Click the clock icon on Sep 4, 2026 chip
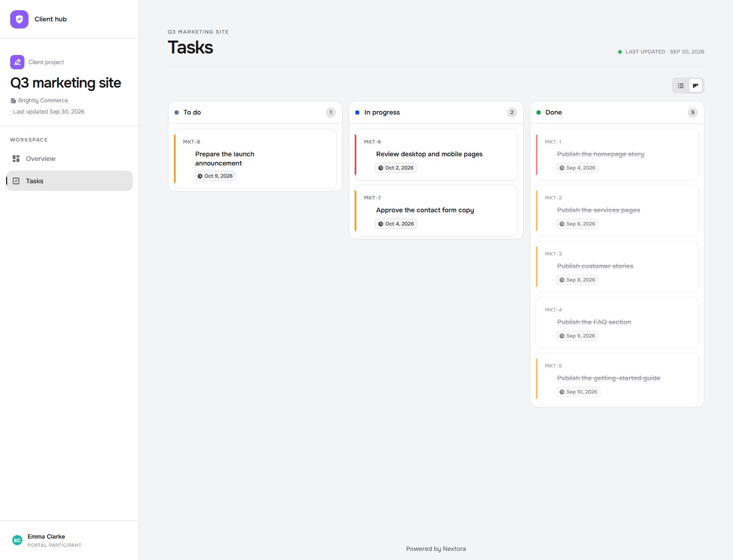This screenshot has width=733, height=560. [x=562, y=168]
